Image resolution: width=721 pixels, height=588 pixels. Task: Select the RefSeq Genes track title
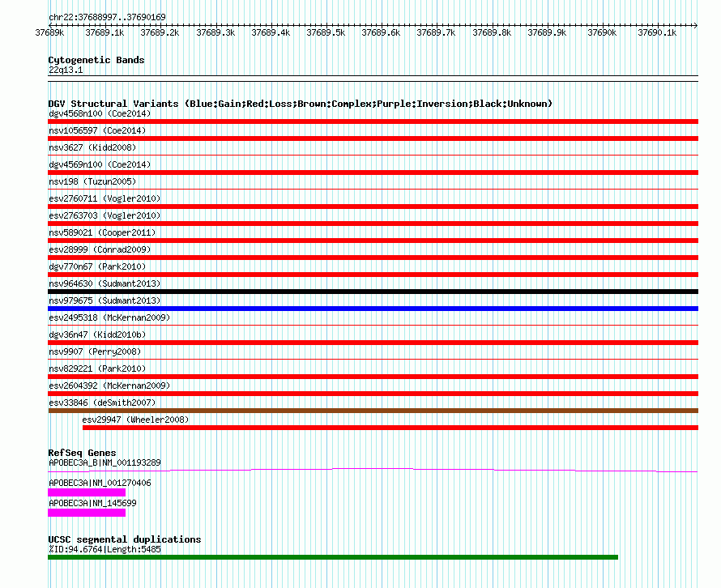[82, 453]
